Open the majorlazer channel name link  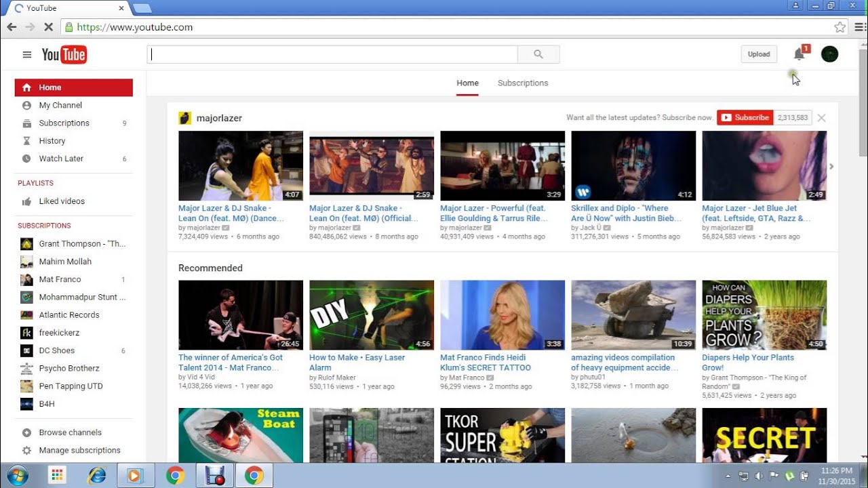click(x=219, y=118)
